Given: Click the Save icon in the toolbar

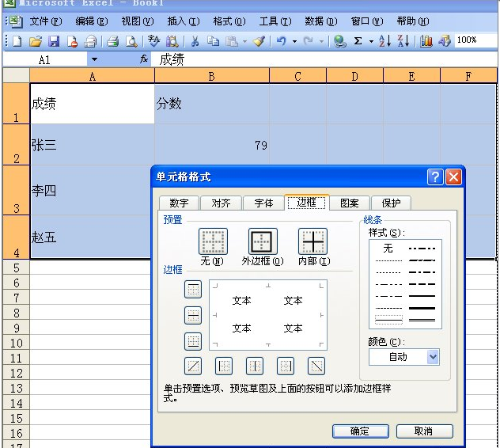Looking at the screenshot, I should click(54, 41).
